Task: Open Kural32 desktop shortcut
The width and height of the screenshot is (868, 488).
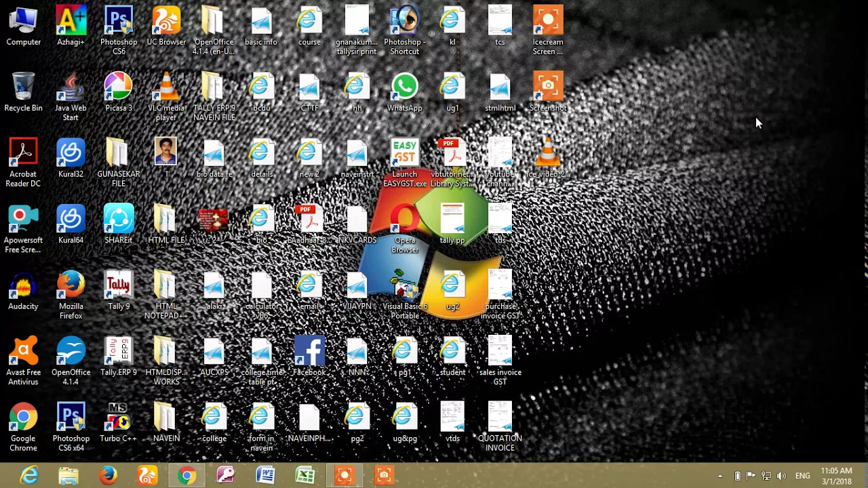Action: [71, 159]
